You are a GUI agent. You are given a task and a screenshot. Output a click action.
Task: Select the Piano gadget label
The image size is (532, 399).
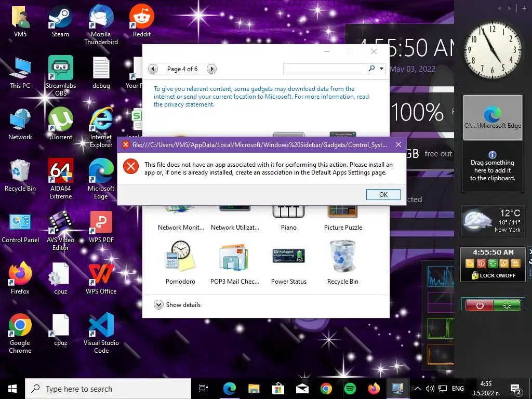(289, 228)
